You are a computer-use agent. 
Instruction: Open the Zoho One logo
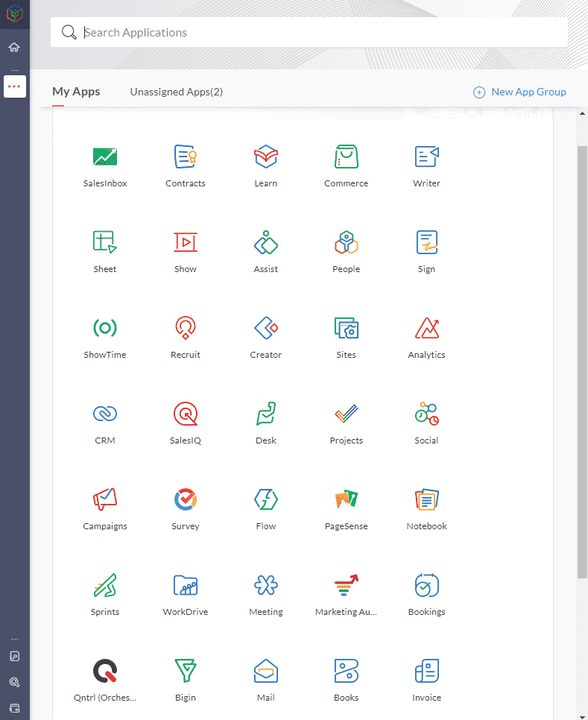point(15,14)
